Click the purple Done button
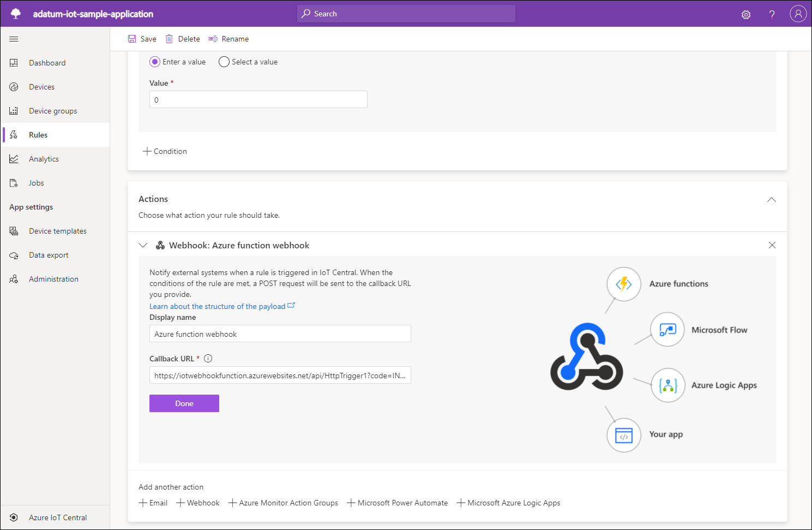This screenshot has height=530, width=812. pos(184,403)
